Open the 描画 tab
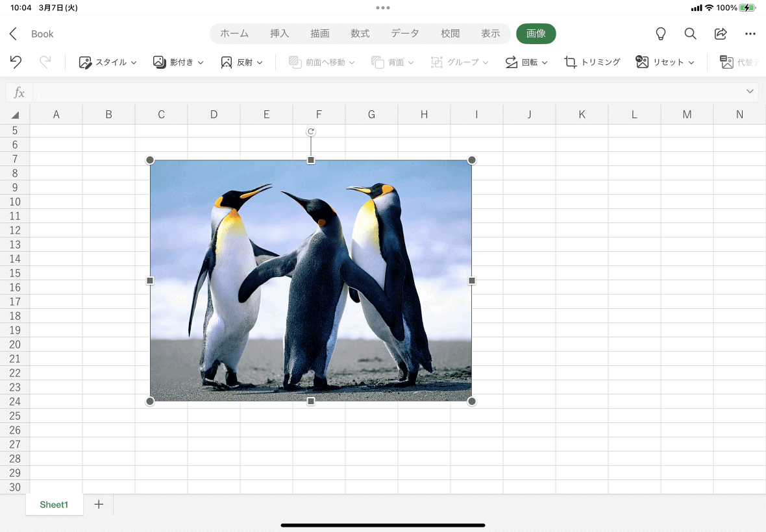766x532 pixels. coord(320,33)
